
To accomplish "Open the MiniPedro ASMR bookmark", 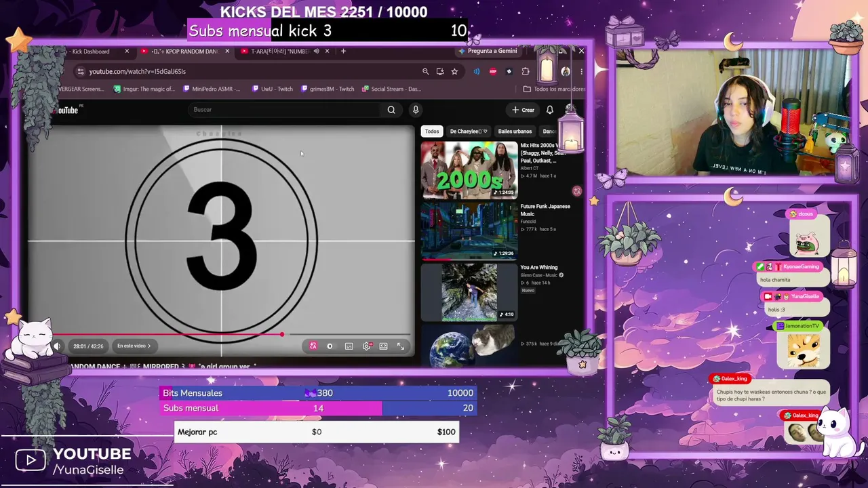I will 212,89.
